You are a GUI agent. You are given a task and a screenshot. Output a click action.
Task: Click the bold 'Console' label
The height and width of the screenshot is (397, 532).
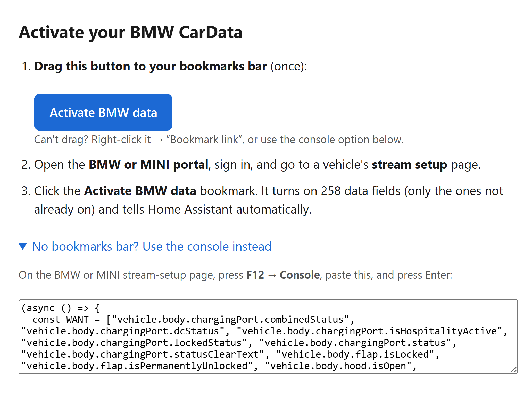tap(300, 275)
